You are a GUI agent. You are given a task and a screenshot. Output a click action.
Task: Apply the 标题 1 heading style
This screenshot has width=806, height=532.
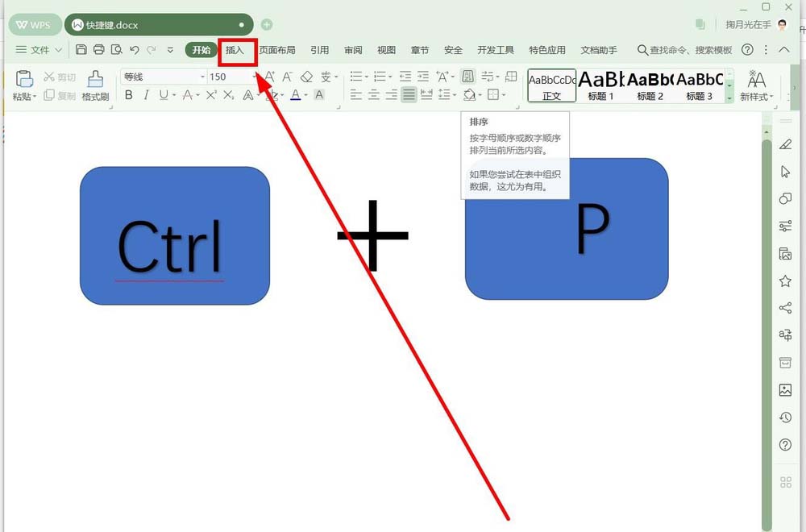[x=600, y=85]
